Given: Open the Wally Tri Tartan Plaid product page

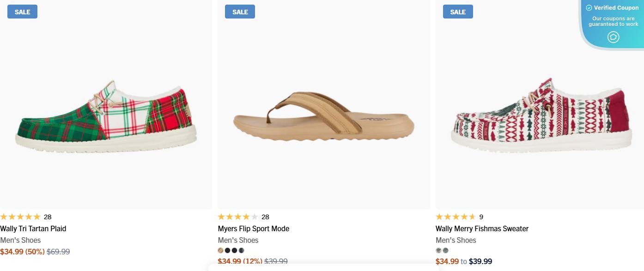Looking at the screenshot, I should (x=34, y=228).
